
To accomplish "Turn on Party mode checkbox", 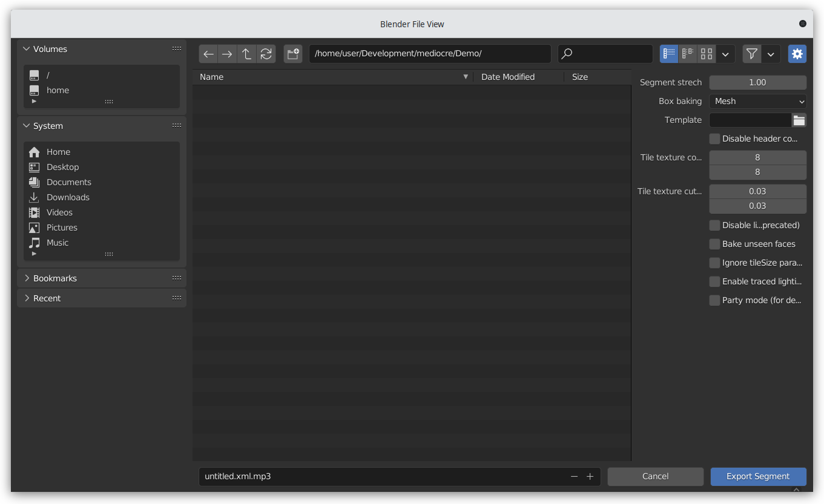I will pyautogui.click(x=714, y=300).
